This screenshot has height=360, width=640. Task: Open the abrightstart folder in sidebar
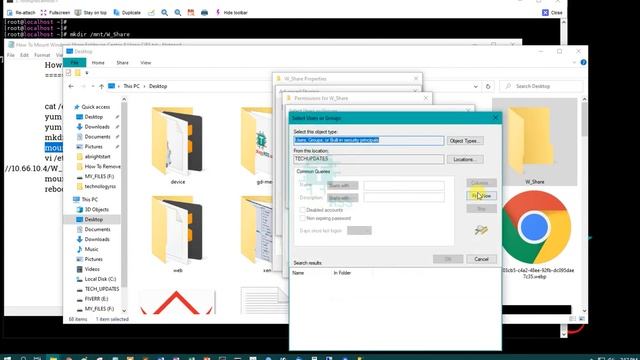[97, 157]
